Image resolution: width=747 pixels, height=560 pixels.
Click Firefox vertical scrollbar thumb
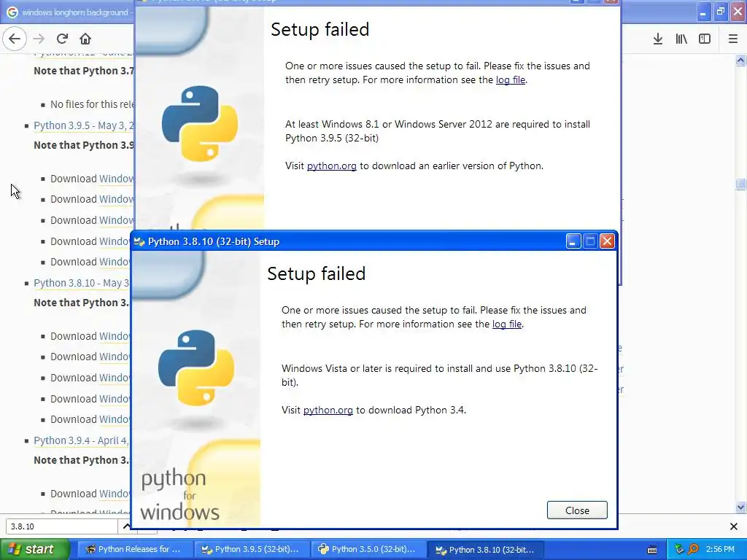(x=741, y=184)
